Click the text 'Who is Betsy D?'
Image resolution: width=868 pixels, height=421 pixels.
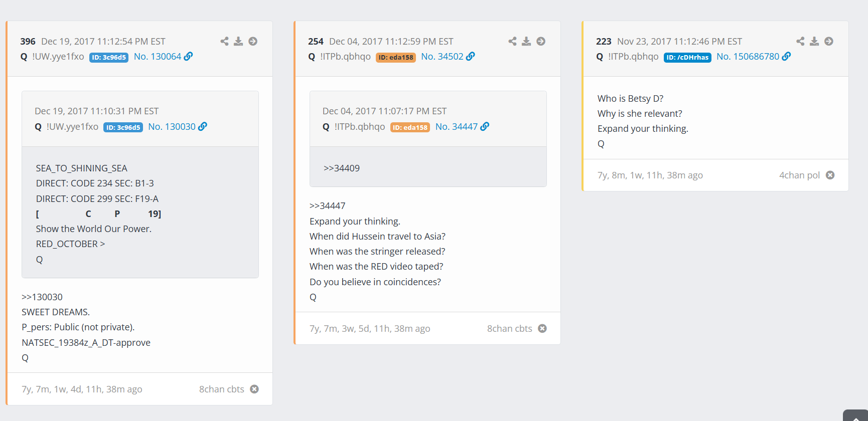tap(630, 99)
